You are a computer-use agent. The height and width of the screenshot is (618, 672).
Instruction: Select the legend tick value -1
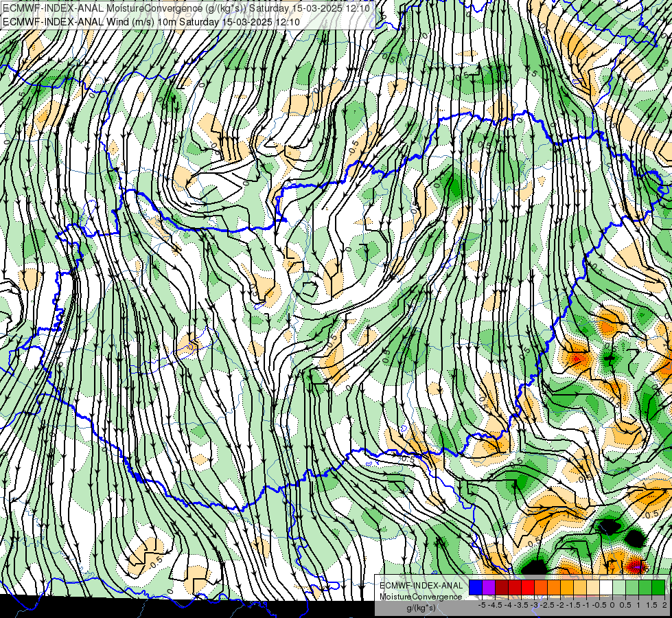coord(586,605)
